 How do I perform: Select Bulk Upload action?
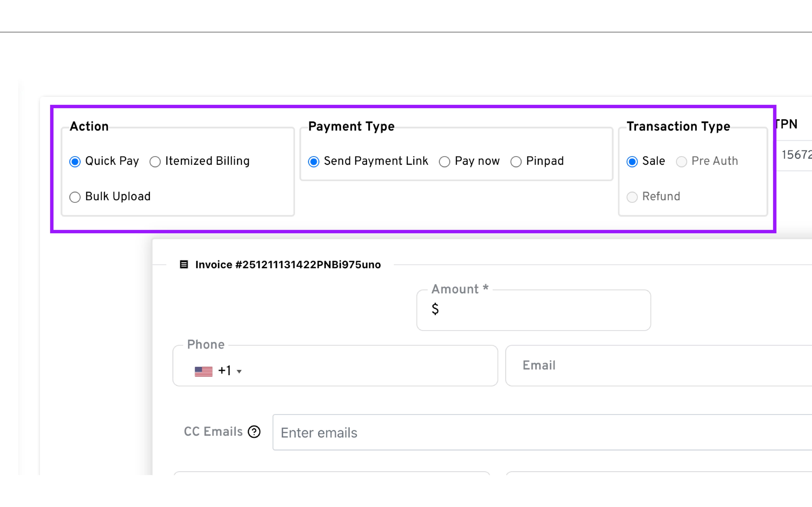(75, 197)
